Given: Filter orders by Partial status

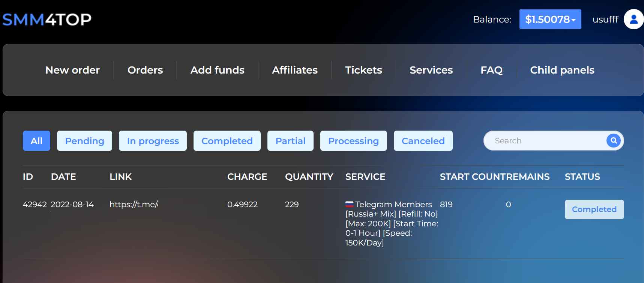Looking at the screenshot, I should 290,141.
